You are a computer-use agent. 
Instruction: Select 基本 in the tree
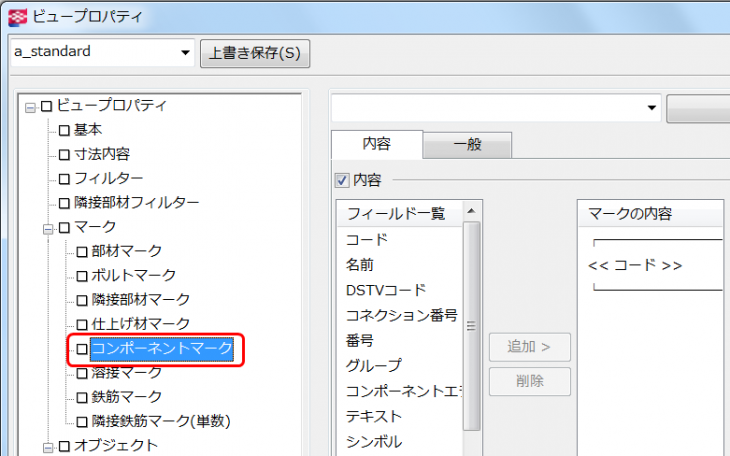click(88, 130)
